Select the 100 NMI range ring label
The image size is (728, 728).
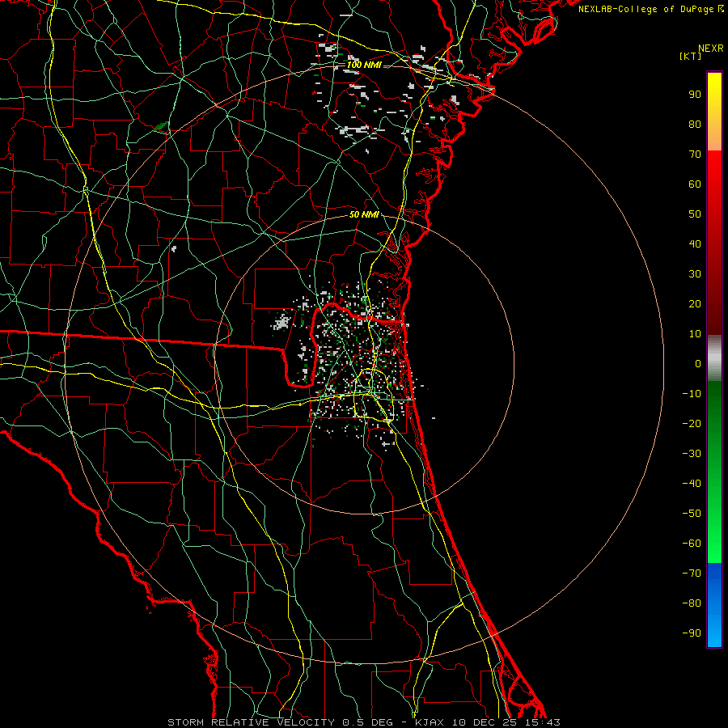coord(364,65)
